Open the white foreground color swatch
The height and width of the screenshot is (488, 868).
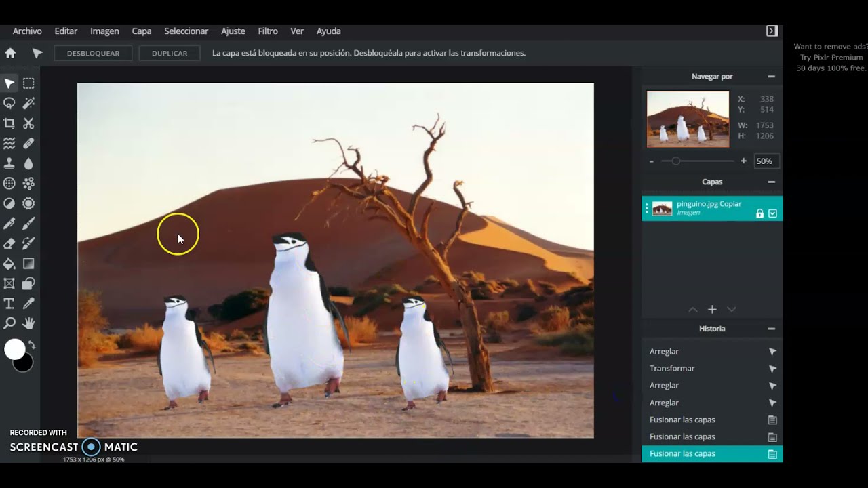15,350
